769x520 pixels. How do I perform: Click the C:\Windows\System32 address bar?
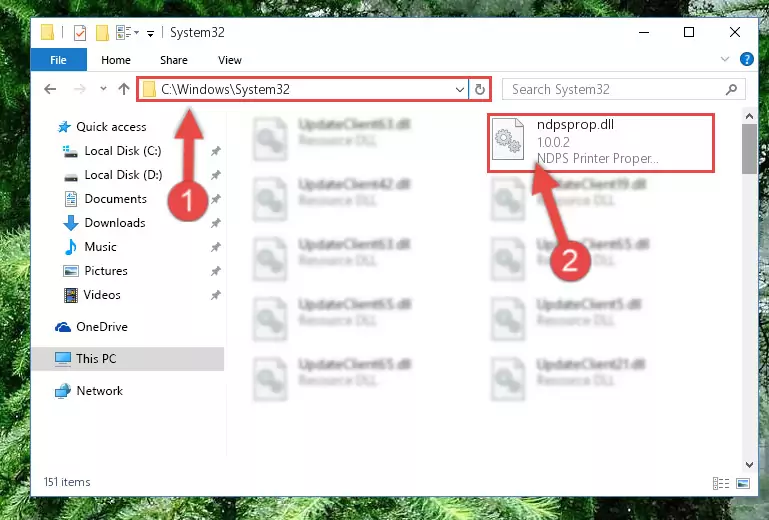click(303, 89)
